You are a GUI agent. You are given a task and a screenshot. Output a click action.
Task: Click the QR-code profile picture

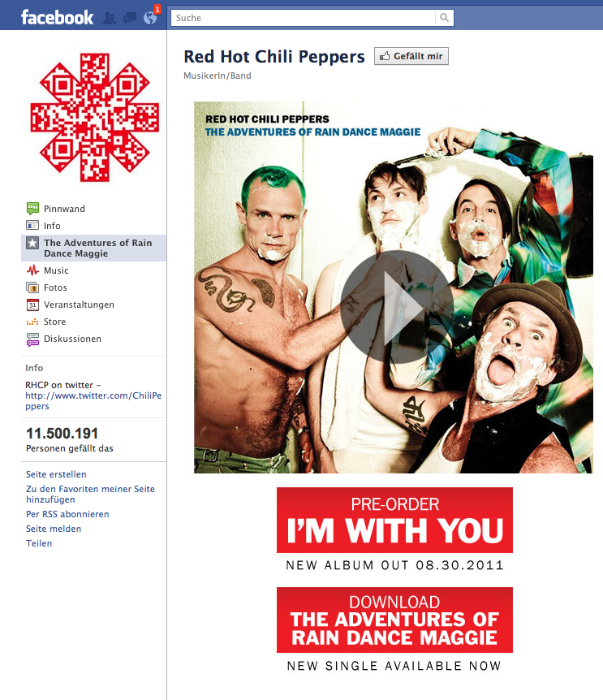pyautogui.click(x=95, y=118)
